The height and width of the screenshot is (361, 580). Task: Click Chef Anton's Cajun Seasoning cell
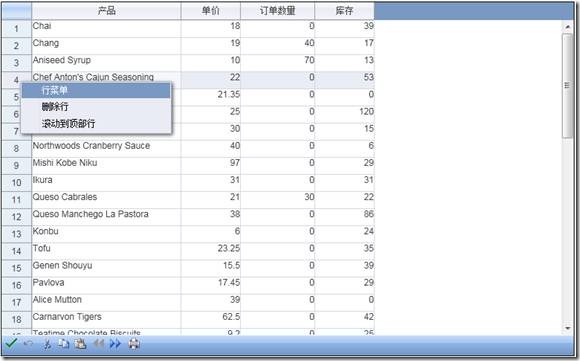tap(107, 77)
